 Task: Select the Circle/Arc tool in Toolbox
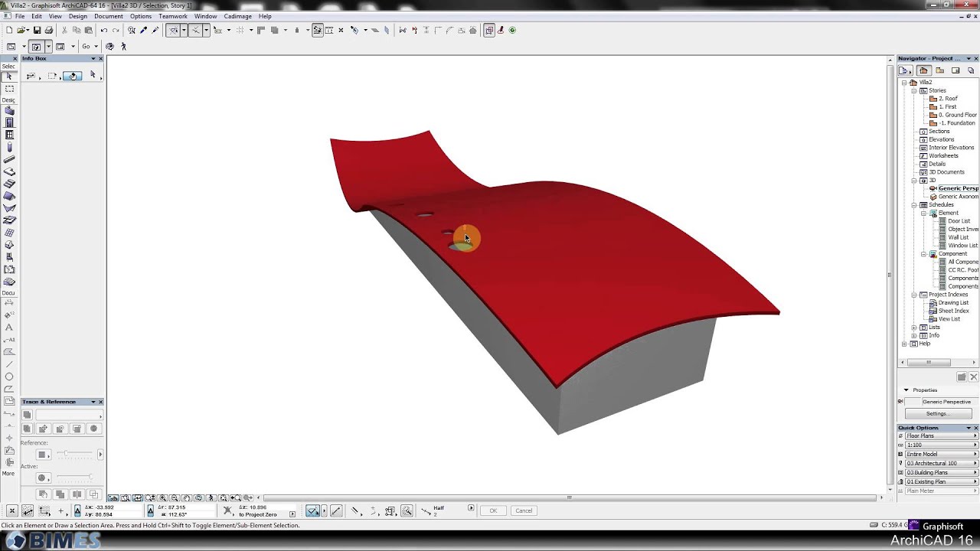[x=9, y=377]
